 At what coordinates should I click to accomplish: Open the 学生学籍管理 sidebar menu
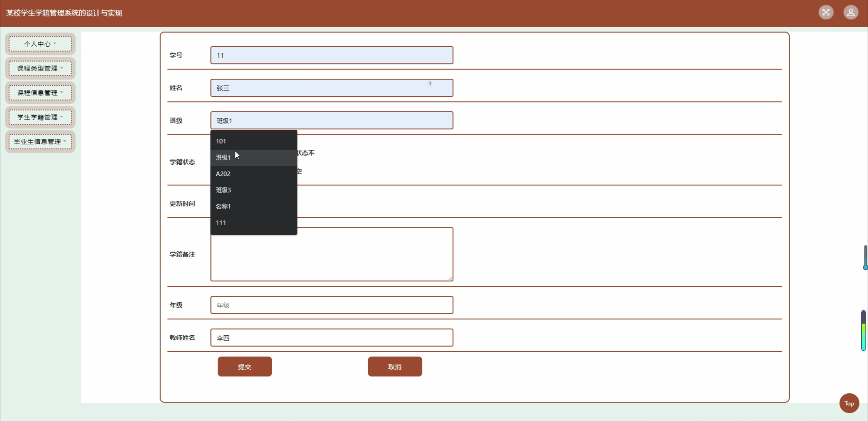[x=40, y=117]
